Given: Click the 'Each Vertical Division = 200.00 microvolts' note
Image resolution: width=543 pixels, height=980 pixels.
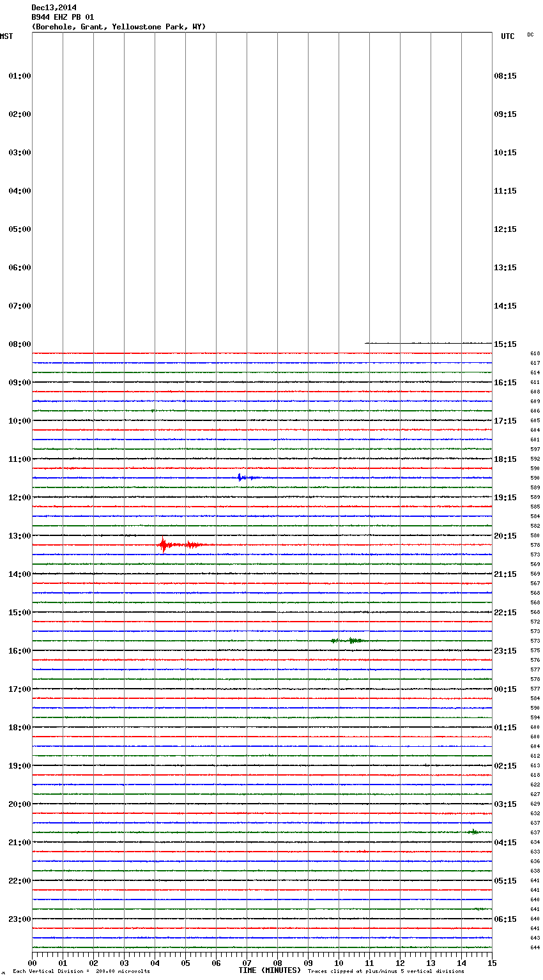Looking at the screenshot, I should (81, 972).
